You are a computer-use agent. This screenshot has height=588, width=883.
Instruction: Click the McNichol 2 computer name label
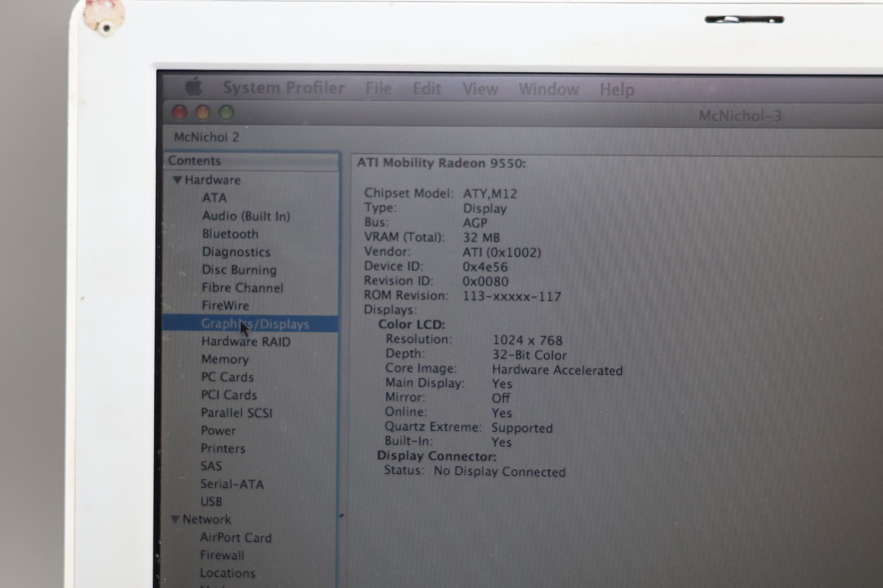click(206, 137)
